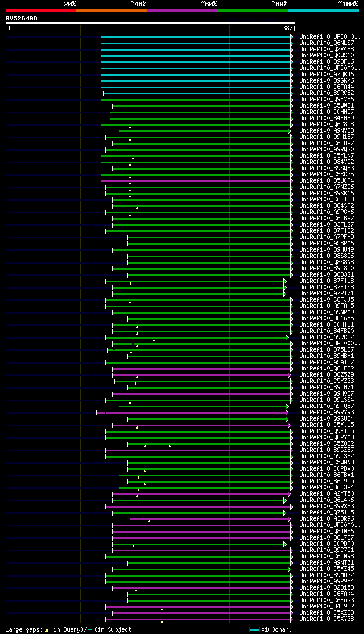Select the white AV526498 query sequence bar
364x634 pixels.
pos(150,23)
